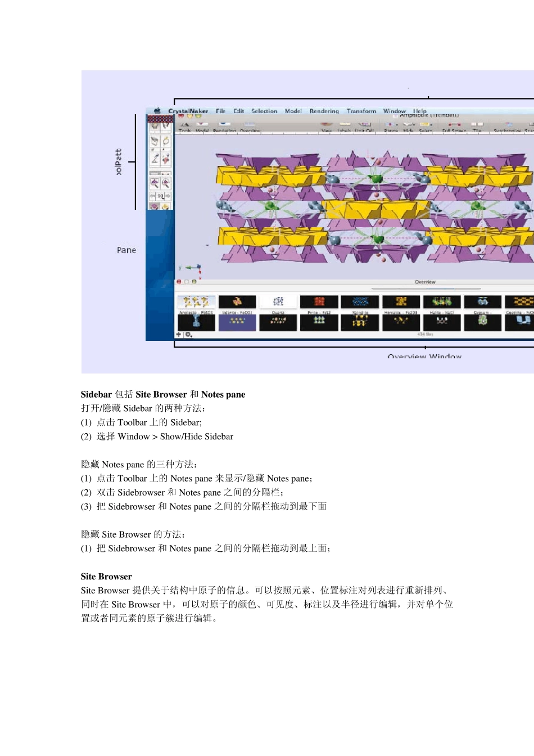Click the 434 files count text

(x=425, y=334)
